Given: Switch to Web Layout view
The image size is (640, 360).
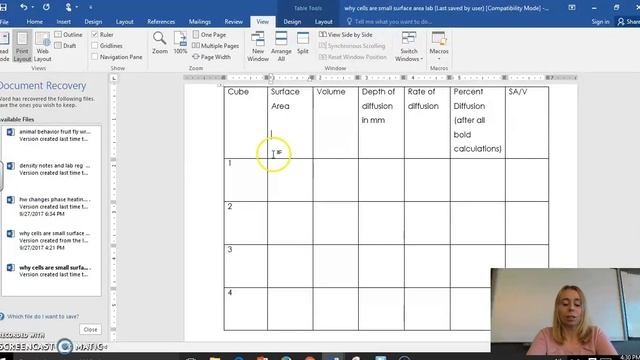Looking at the screenshot, I should [42, 46].
